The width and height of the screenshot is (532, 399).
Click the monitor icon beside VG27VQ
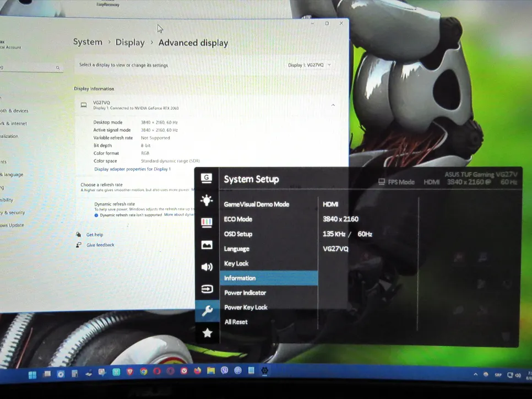pyautogui.click(x=84, y=105)
